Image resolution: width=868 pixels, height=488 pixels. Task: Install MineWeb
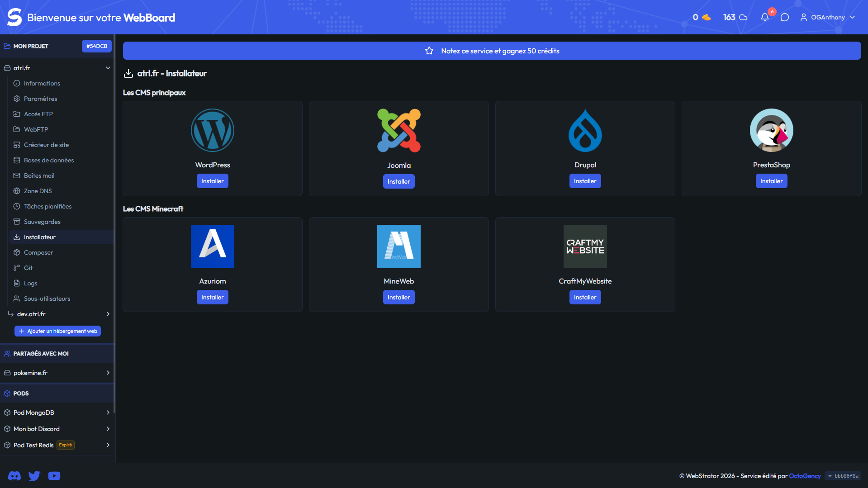[x=399, y=297]
